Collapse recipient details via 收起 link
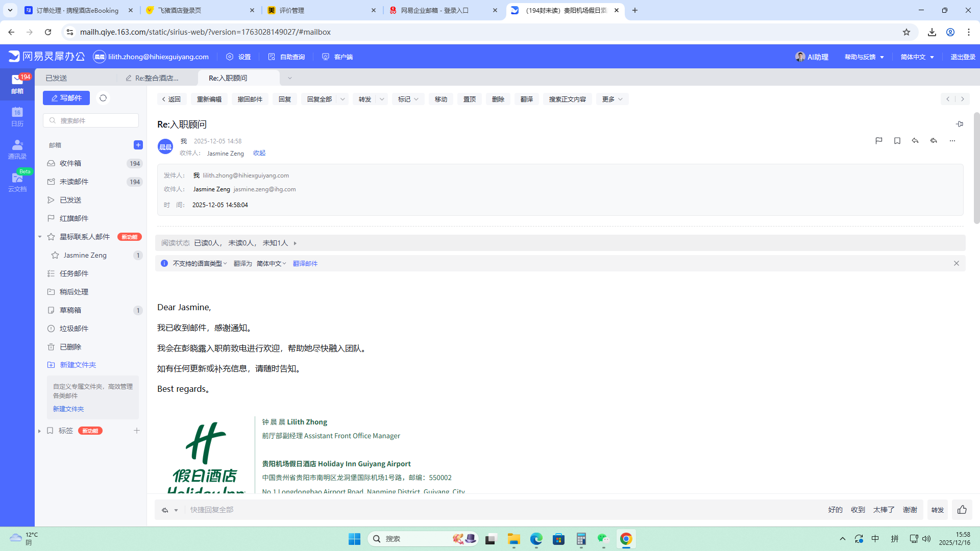Image resolution: width=980 pixels, height=551 pixels. 259,153
